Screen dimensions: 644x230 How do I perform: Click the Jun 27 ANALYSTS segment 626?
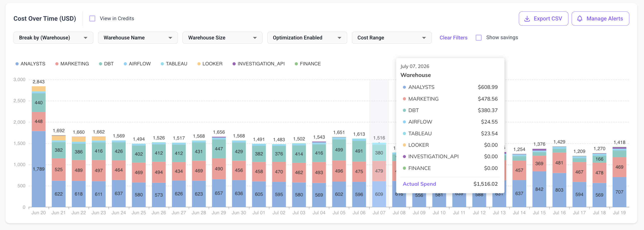179,194
